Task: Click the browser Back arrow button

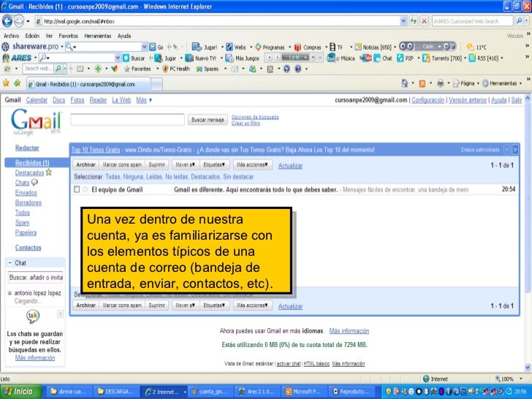Action: click(7, 21)
